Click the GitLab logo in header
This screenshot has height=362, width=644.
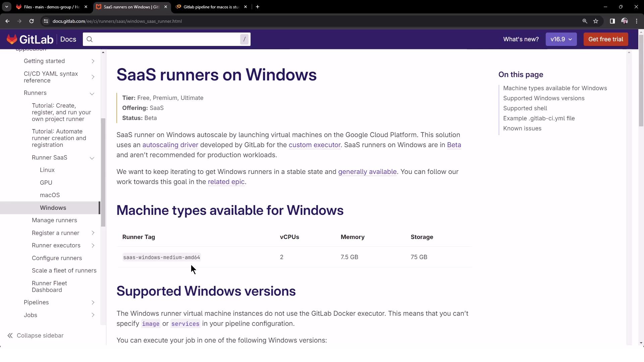coord(30,39)
